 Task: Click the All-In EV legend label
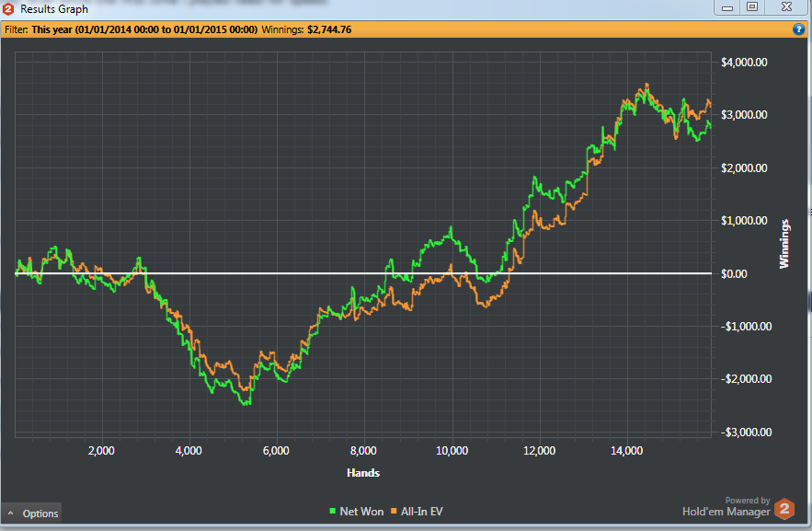coord(421,512)
